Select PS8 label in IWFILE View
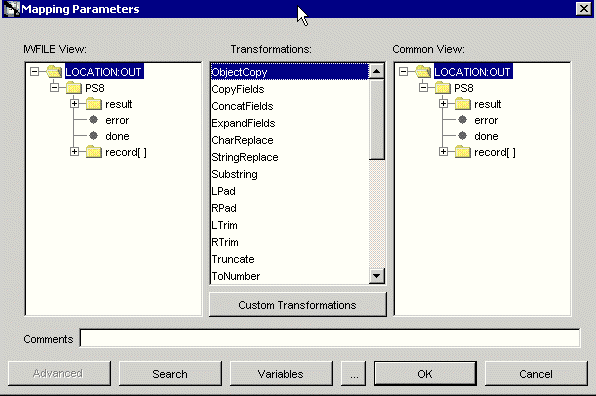The image size is (596, 396). pos(95,88)
